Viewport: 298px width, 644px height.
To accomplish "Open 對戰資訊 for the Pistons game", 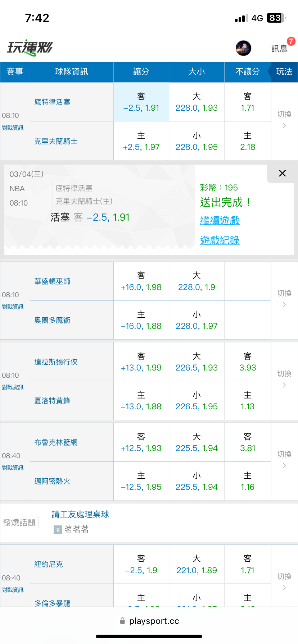I will click(x=13, y=128).
